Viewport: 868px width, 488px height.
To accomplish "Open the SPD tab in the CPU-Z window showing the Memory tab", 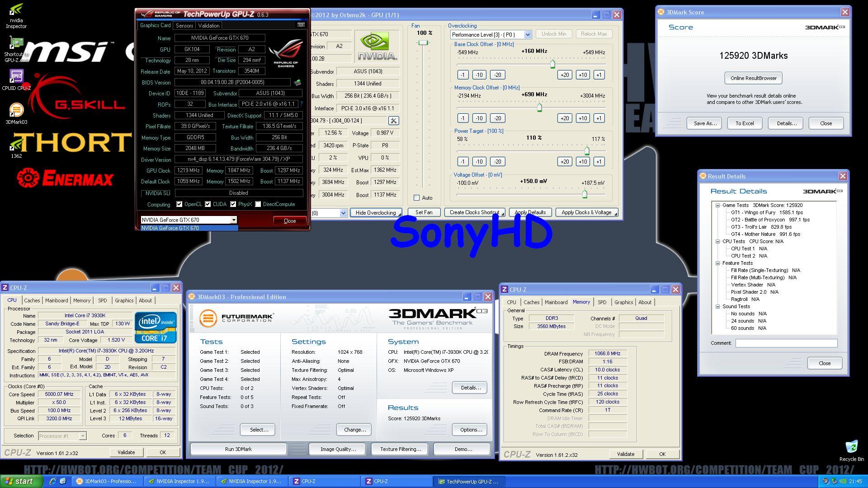I will click(x=602, y=302).
